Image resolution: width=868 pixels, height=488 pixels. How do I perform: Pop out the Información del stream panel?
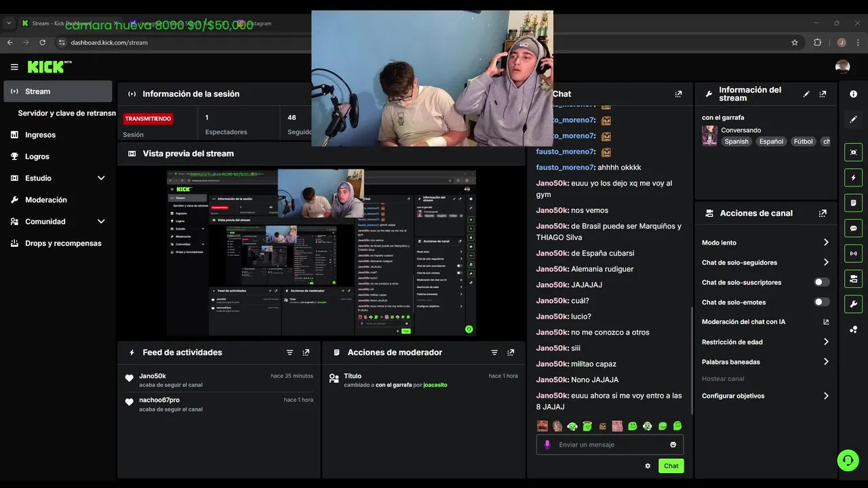[823, 94]
